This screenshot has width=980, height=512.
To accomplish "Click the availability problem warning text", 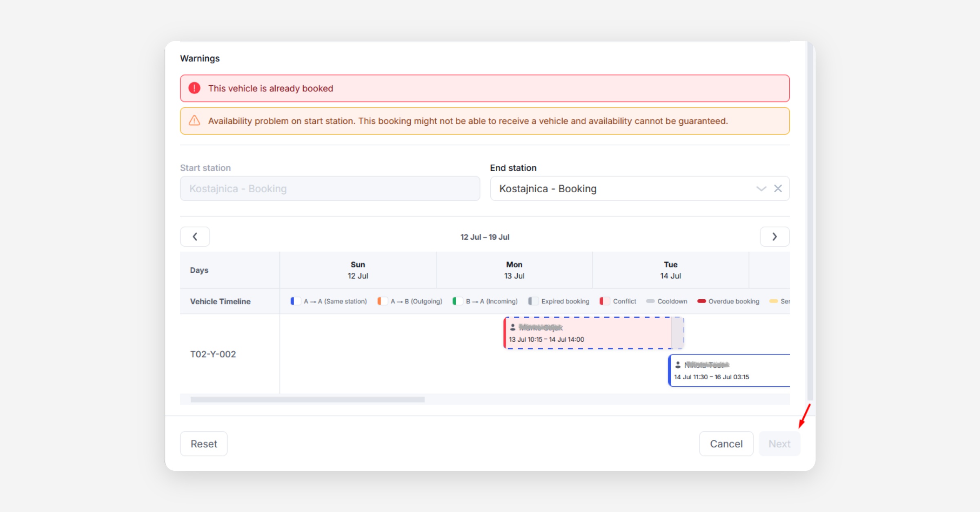I will coord(468,121).
